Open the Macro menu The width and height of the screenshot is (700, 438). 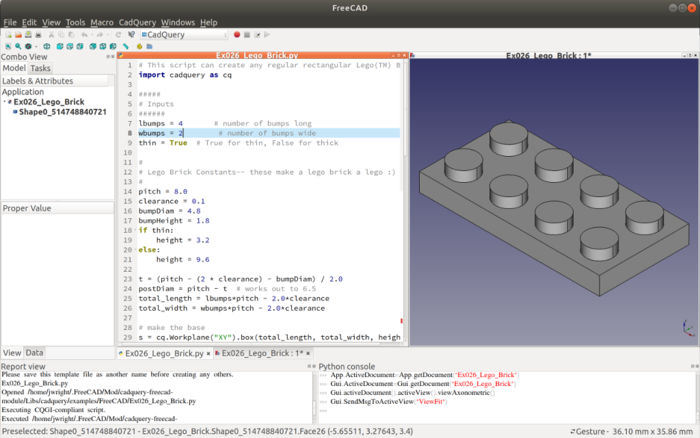(x=102, y=22)
